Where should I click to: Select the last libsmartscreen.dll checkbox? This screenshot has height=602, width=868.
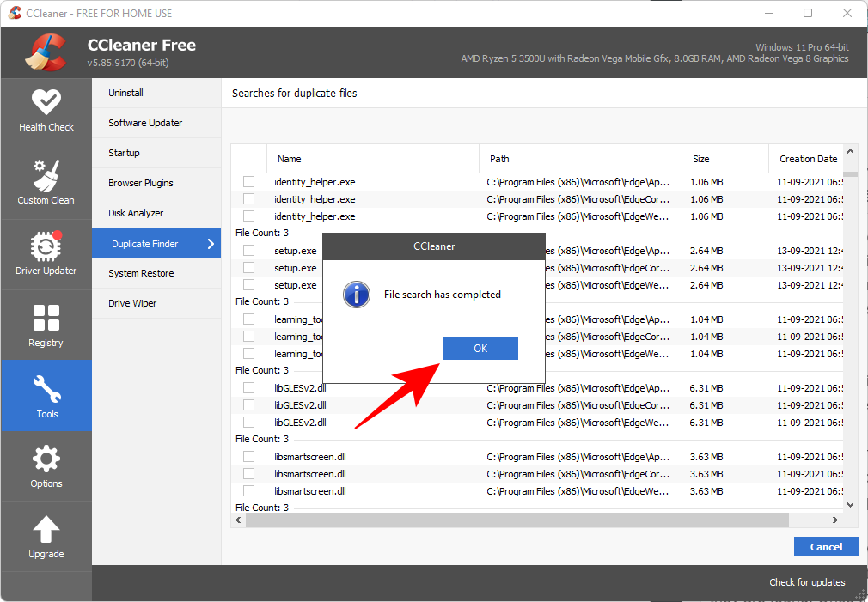[248, 491]
